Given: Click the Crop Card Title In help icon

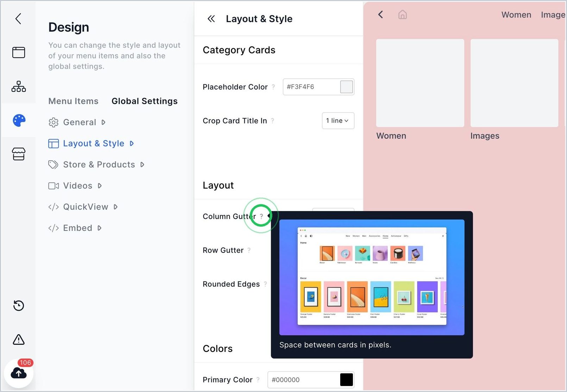Looking at the screenshot, I should tap(273, 121).
